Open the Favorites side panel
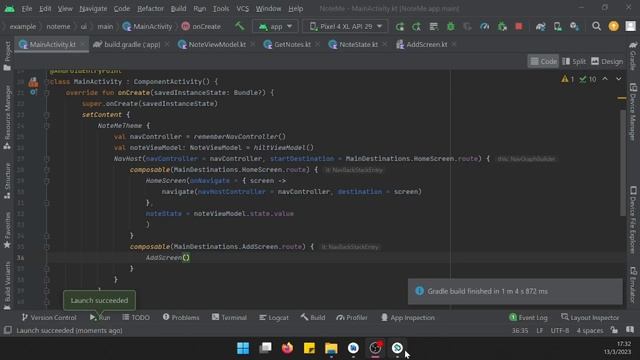The width and height of the screenshot is (640, 360). pyautogui.click(x=7, y=230)
